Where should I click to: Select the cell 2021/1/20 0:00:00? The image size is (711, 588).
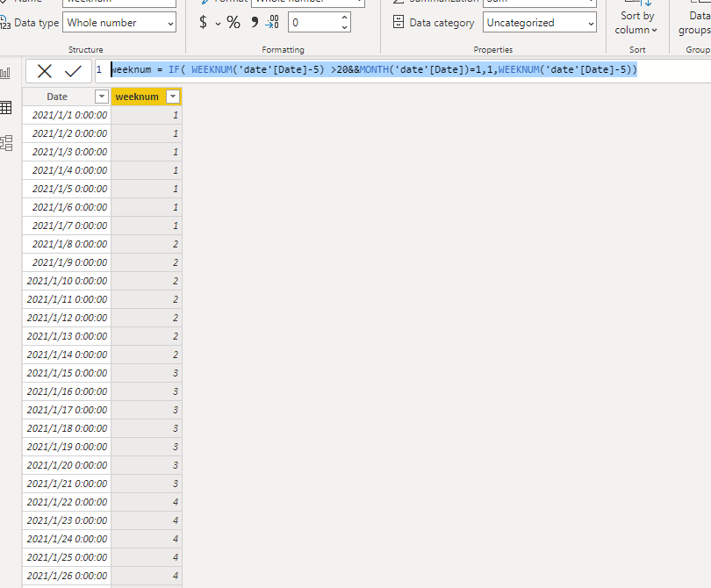coord(67,466)
